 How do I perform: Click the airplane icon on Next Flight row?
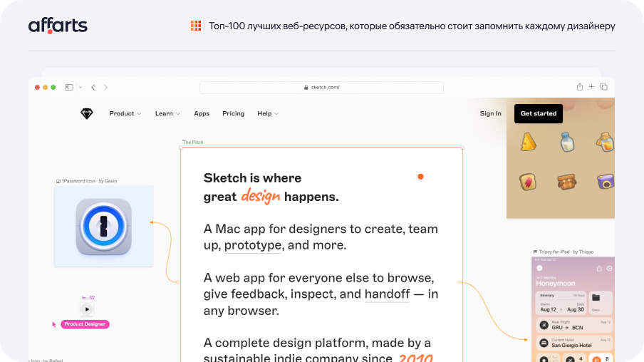(x=544, y=325)
